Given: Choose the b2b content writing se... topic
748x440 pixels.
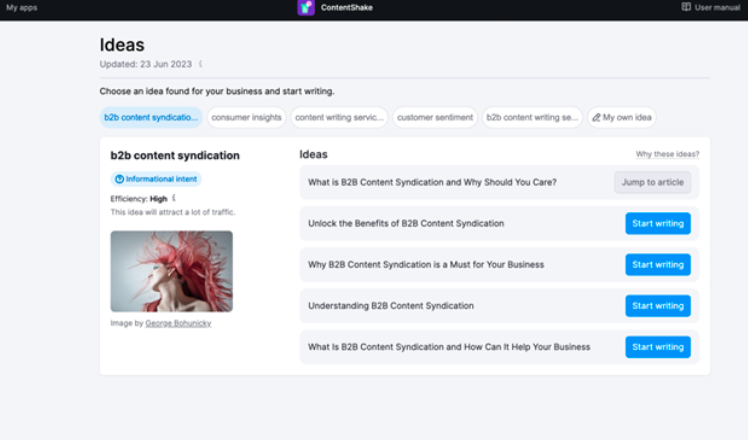Looking at the screenshot, I should click(532, 117).
